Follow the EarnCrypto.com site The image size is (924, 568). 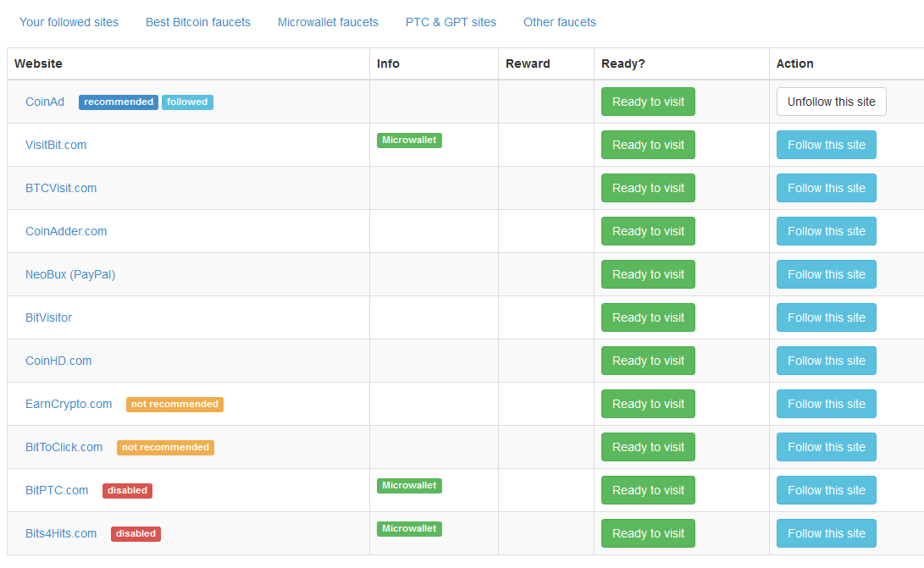click(826, 404)
